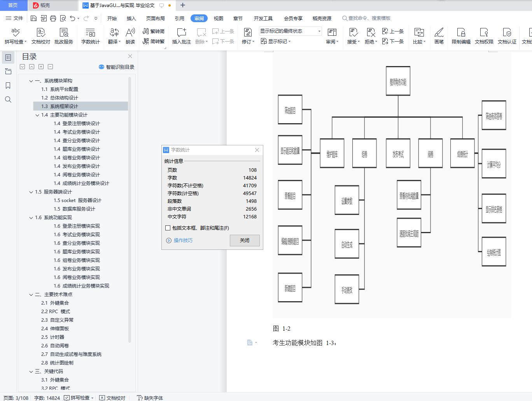Click the printer icon in quick access toolbar
532x401 pixels.
coord(53,18)
